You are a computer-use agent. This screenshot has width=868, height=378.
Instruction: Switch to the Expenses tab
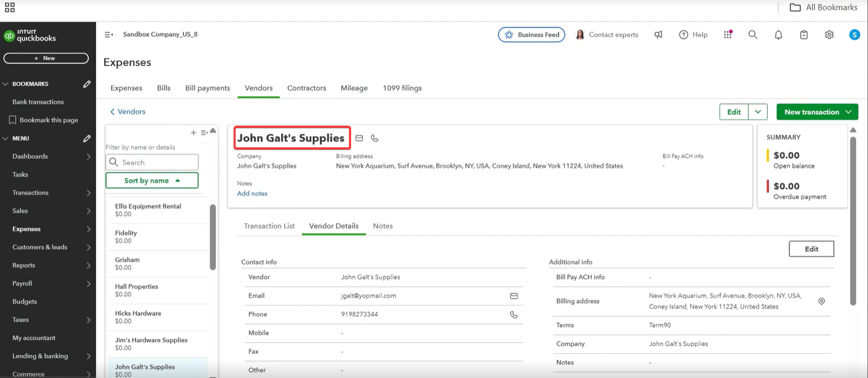click(x=126, y=88)
